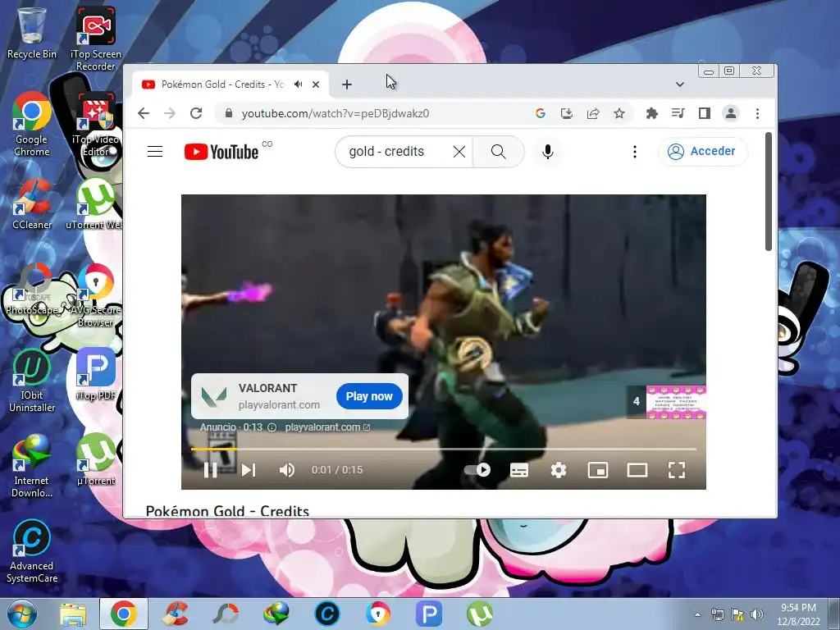Screen dimensions: 840x630
Task: Open the Windows Start button
Action: 22,614
